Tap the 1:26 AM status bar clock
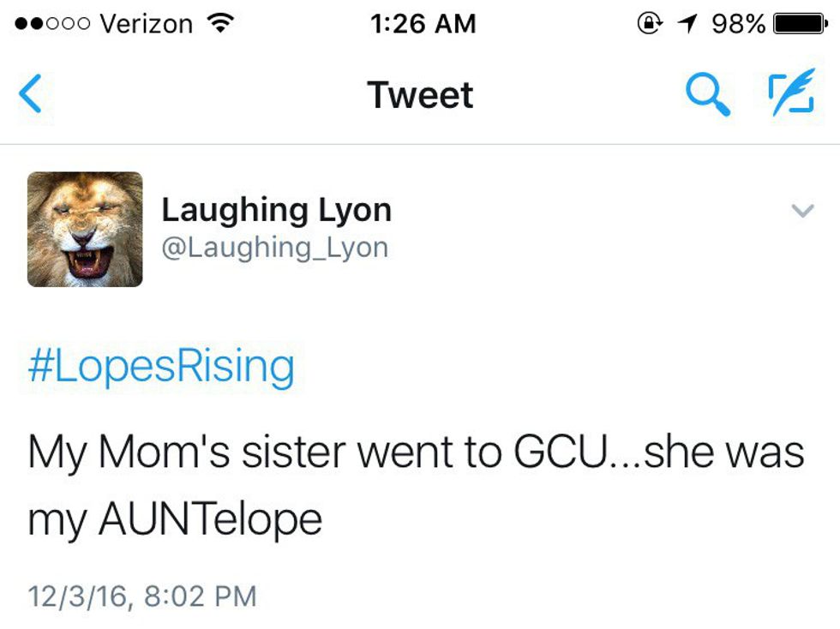The image size is (840, 629). (423, 24)
